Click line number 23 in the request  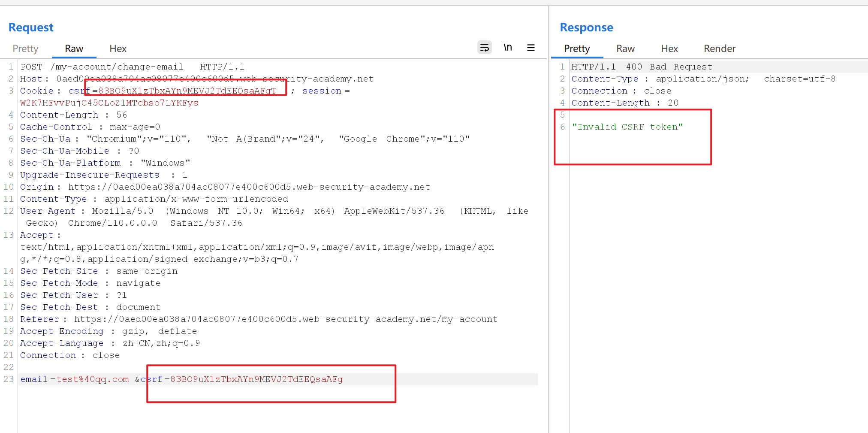9,379
